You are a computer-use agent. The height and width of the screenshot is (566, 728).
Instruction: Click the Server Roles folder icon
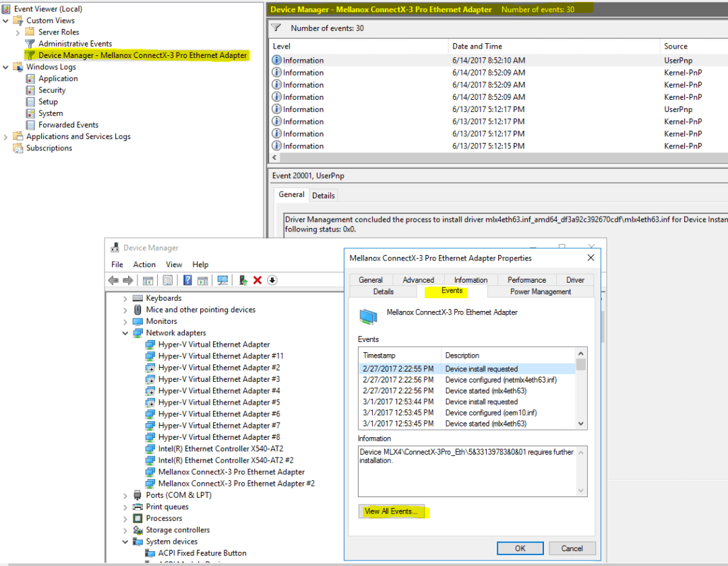pos(30,32)
